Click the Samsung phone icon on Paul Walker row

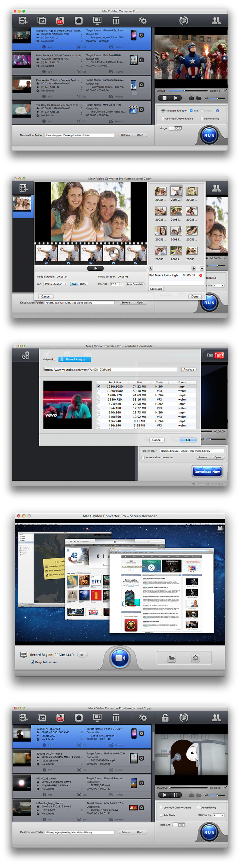point(133,84)
